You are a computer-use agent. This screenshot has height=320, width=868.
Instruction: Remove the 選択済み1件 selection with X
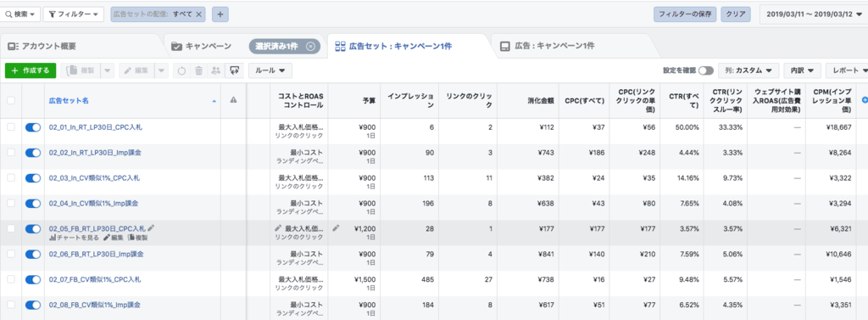pyautogui.click(x=310, y=46)
